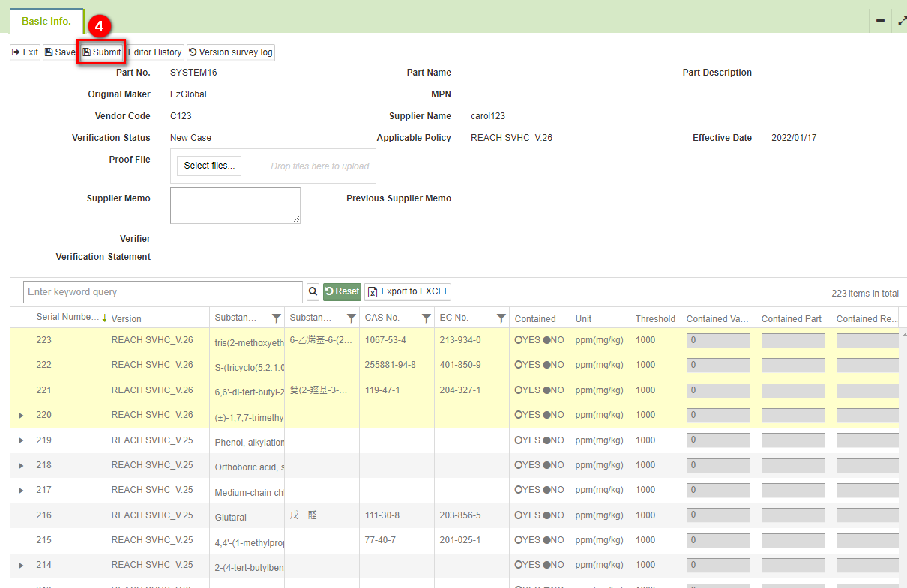Viewport: 907px width, 588px height.
Task: Open filter icon on EC No. column
Action: pos(501,318)
